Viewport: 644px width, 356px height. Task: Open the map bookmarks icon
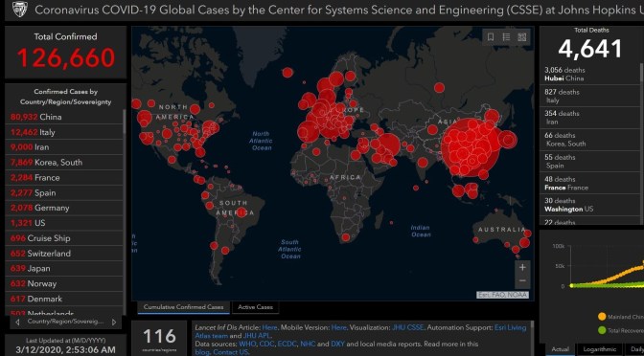coord(491,37)
